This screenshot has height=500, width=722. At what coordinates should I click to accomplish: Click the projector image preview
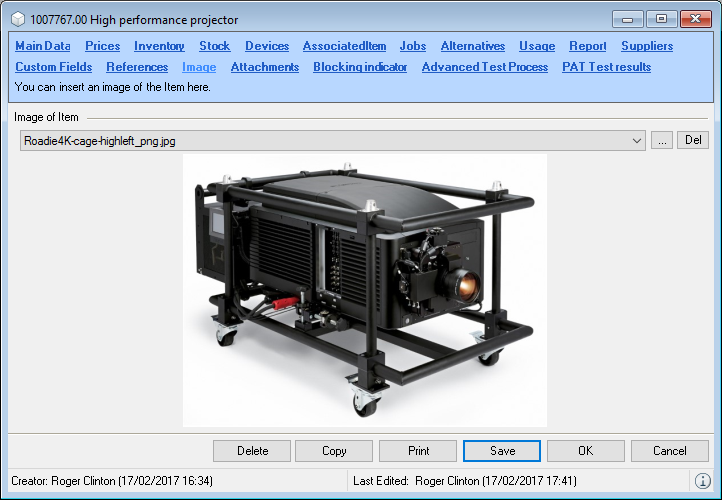pyautogui.click(x=365, y=290)
